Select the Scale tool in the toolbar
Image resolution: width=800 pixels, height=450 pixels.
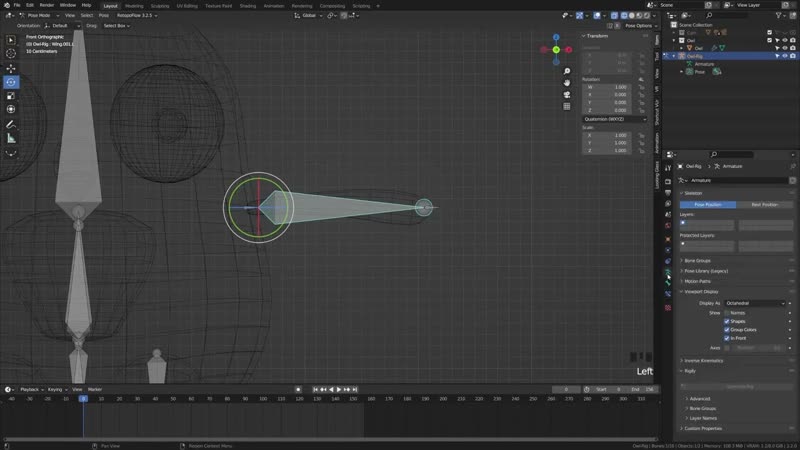[11, 96]
